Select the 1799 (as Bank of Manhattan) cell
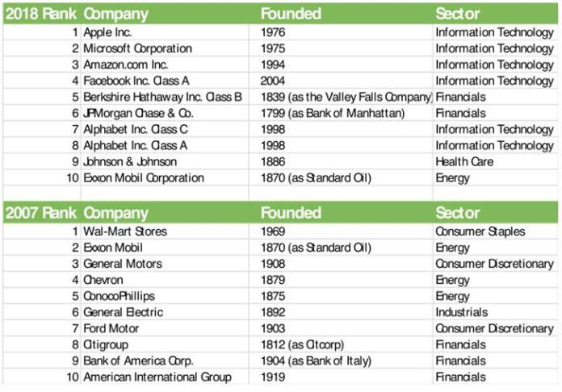This screenshot has height=392, width=562. pyautogui.click(x=332, y=114)
